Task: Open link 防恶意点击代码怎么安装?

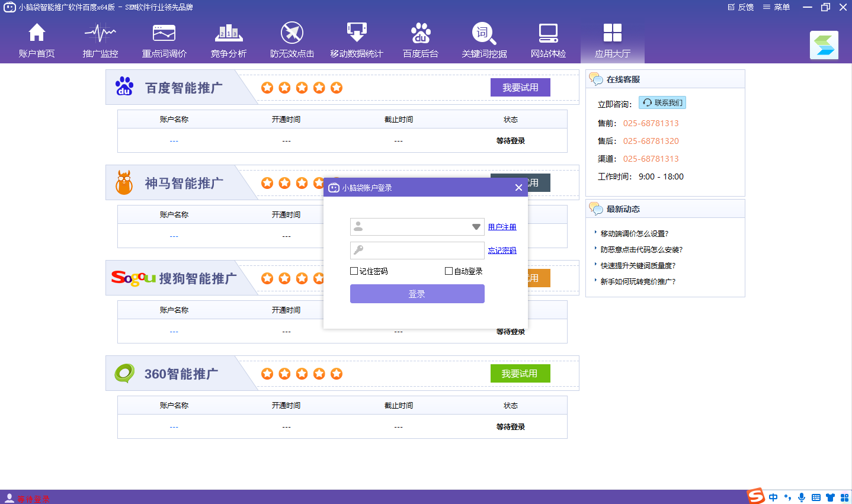Action: pyautogui.click(x=641, y=250)
